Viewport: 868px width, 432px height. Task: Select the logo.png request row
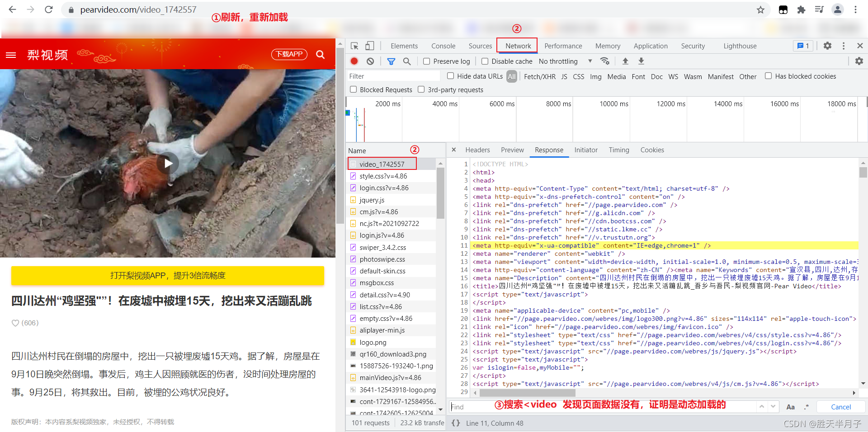click(x=392, y=342)
